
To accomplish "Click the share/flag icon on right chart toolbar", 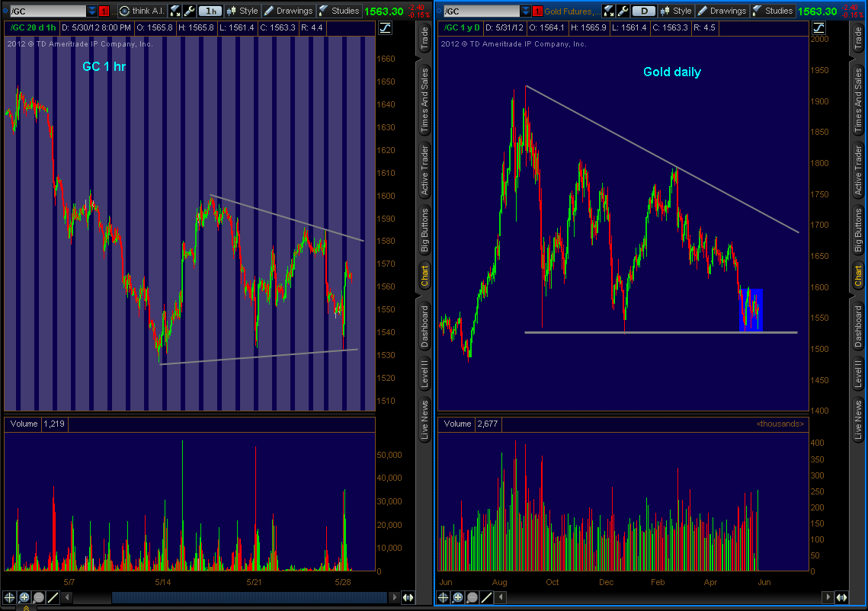I will [608, 11].
